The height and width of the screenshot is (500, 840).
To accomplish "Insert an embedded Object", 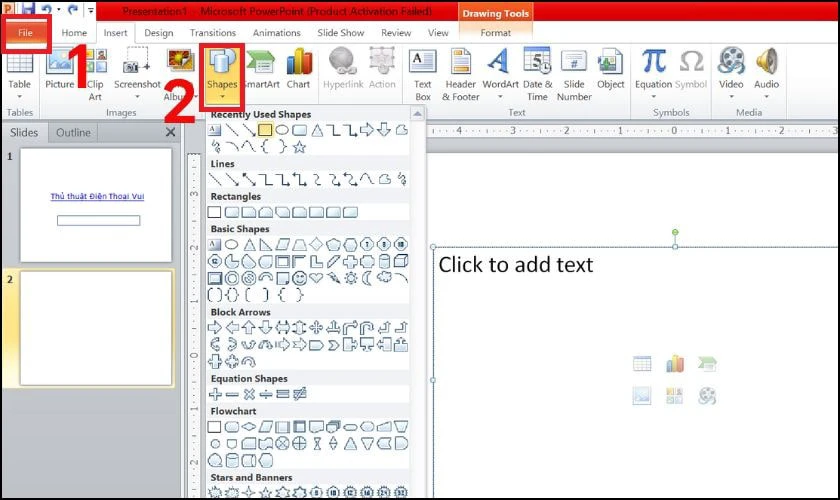I will click(x=610, y=69).
